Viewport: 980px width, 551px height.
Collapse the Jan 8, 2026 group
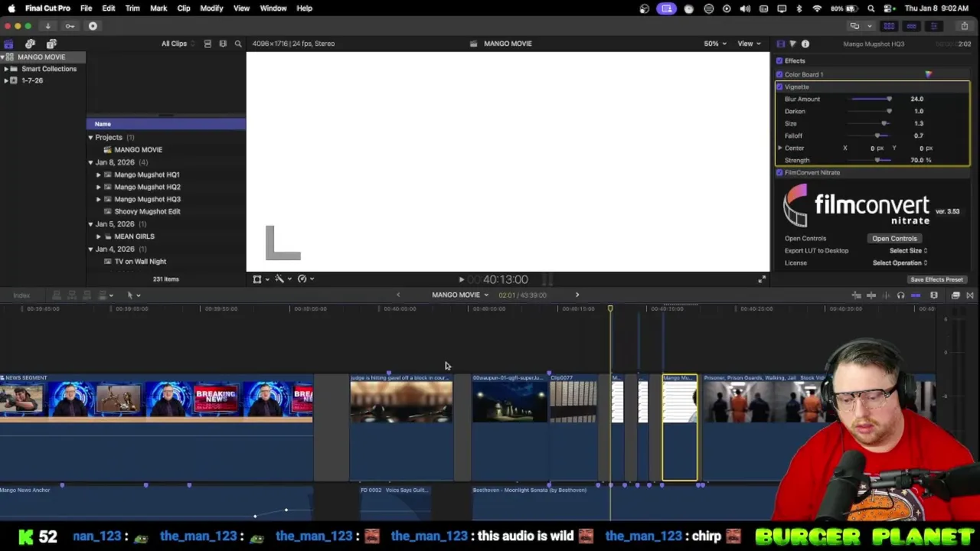pos(90,162)
